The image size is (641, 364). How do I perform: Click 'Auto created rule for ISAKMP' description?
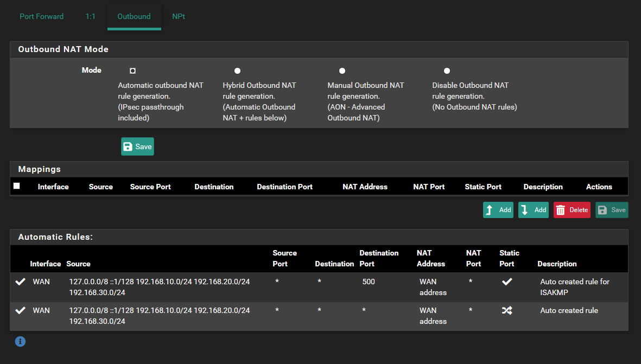click(575, 287)
